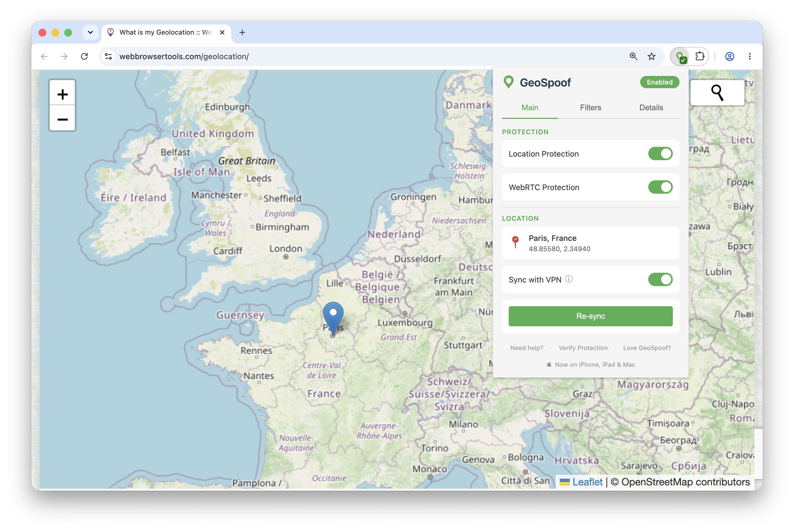
Task: Open the Verify Protection link
Action: pos(583,348)
